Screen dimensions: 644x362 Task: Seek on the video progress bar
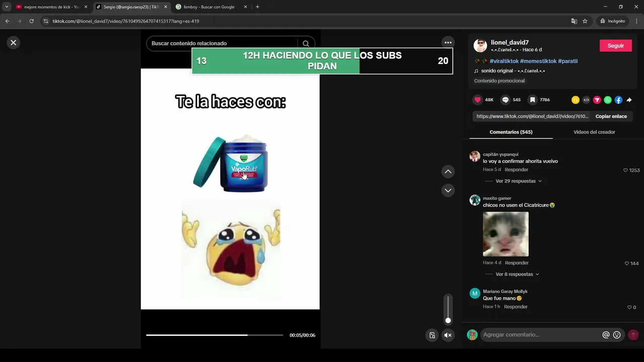[x=215, y=335]
